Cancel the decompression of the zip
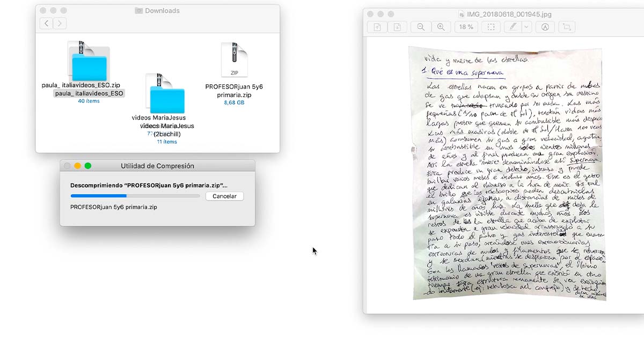Image resolution: width=644 pixels, height=362 pixels. coord(224,196)
